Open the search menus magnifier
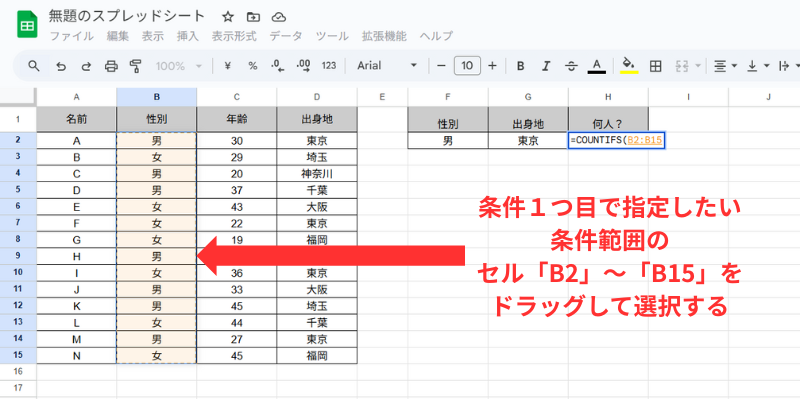 click(34, 66)
